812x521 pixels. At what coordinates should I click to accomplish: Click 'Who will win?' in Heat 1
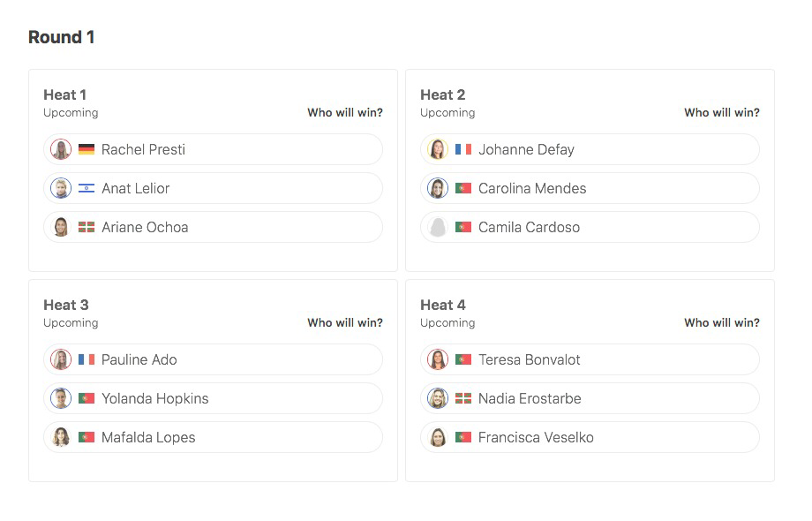(x=345, y=113)
